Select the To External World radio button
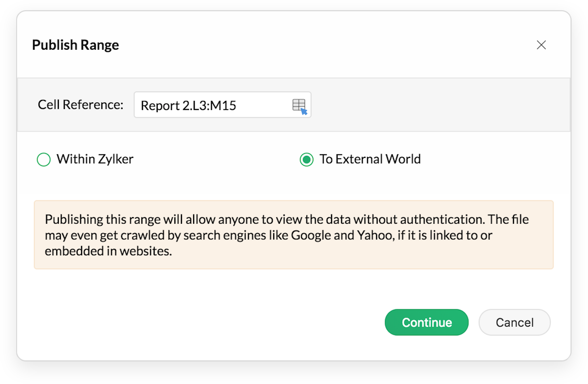 pyautogui.click(x=307, y=160)
